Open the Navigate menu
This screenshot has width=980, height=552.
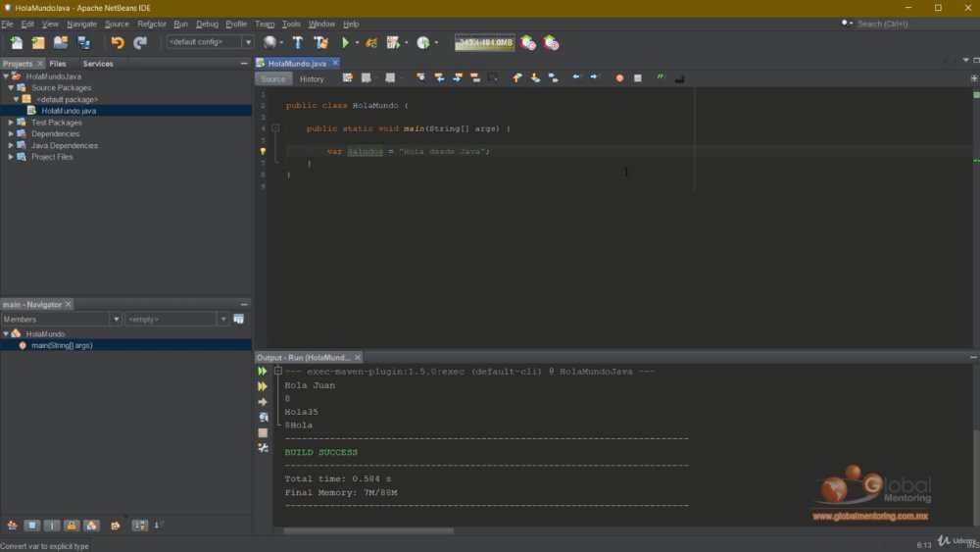tap(82, 24)
